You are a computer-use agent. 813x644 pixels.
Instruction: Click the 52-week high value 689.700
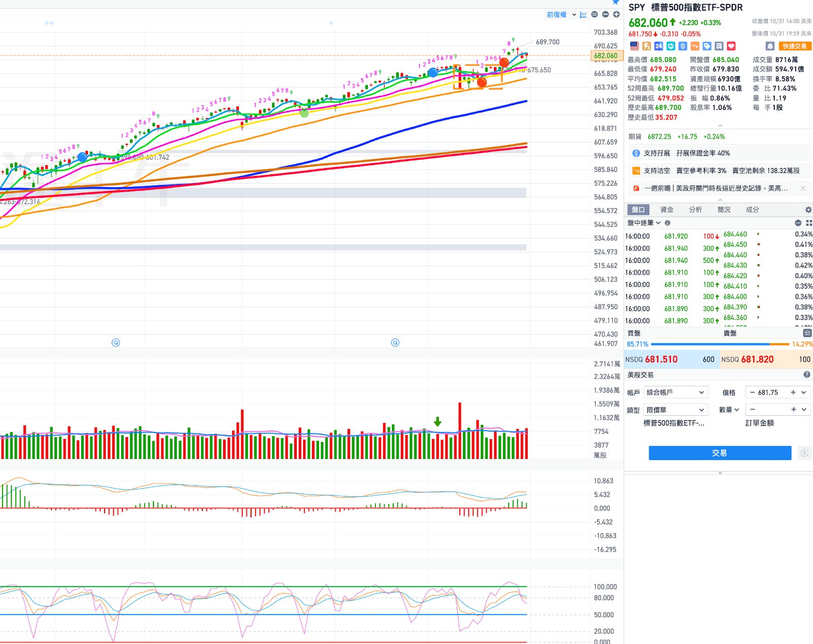pyautogui.click(x=671, y=88)
